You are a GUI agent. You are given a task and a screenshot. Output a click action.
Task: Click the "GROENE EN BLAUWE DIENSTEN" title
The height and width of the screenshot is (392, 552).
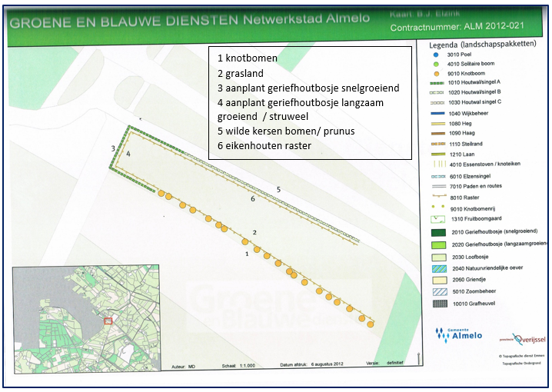click(124, 22)
